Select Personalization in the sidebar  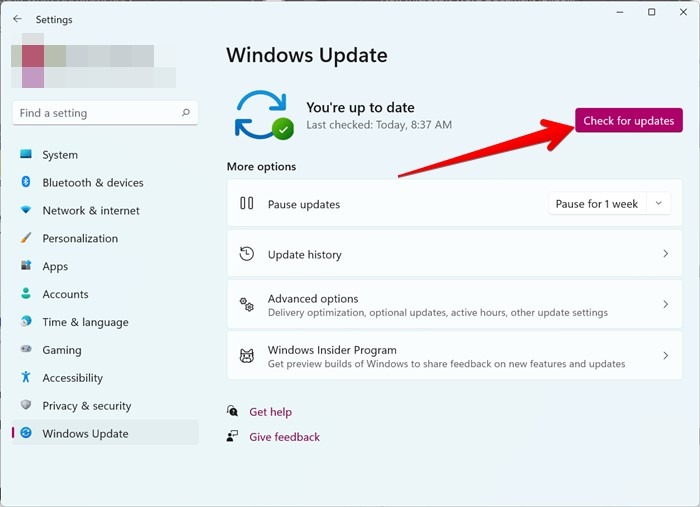coord(105,238)
